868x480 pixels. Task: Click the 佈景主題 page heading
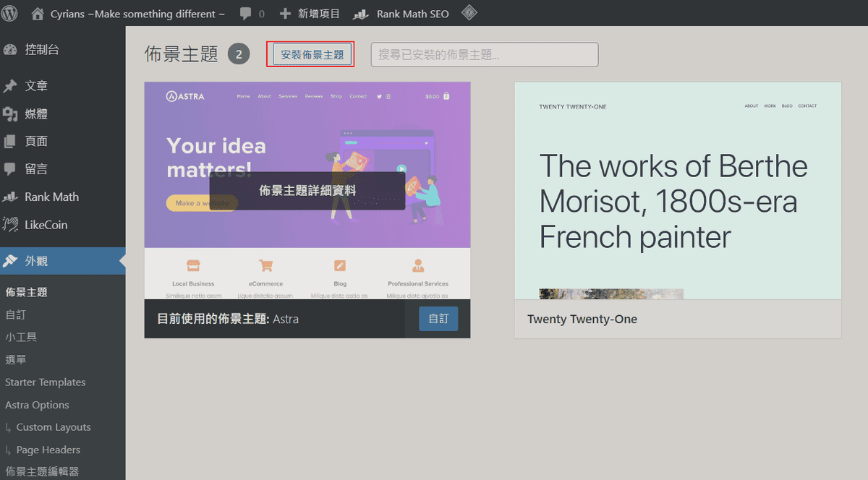point(182,55)
